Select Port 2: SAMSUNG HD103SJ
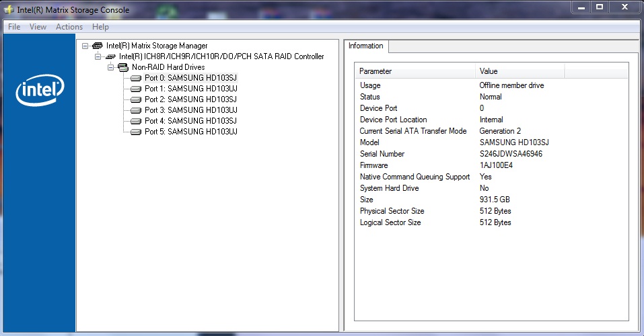Screen dimensions: 644x336 (x=190, y=99)
